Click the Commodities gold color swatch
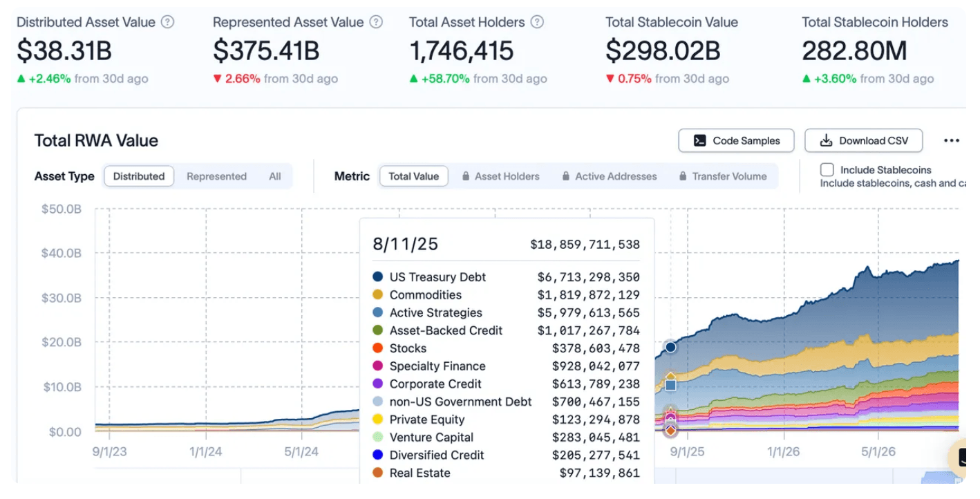980x499 pixels. 377,295
